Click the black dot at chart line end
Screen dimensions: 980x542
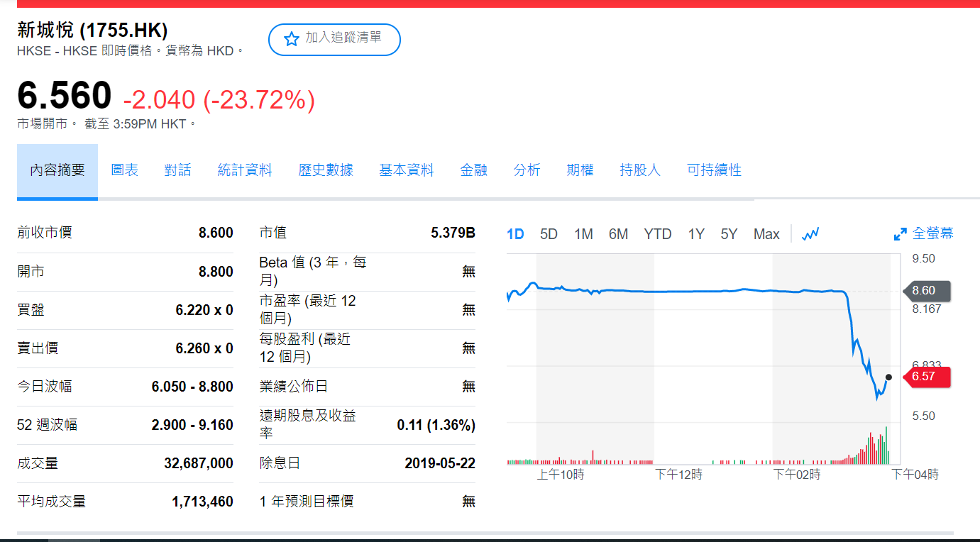888,377
